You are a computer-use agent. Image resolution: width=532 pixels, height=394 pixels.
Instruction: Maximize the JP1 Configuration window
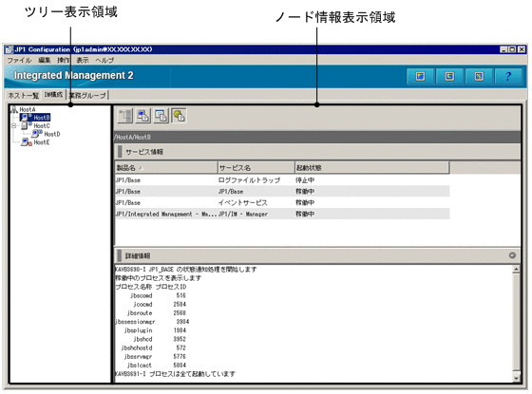click(x=512, y=49)
